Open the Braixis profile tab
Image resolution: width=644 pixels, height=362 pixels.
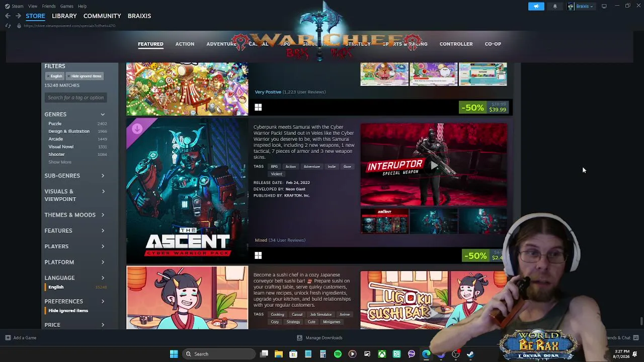click(139, 16)
